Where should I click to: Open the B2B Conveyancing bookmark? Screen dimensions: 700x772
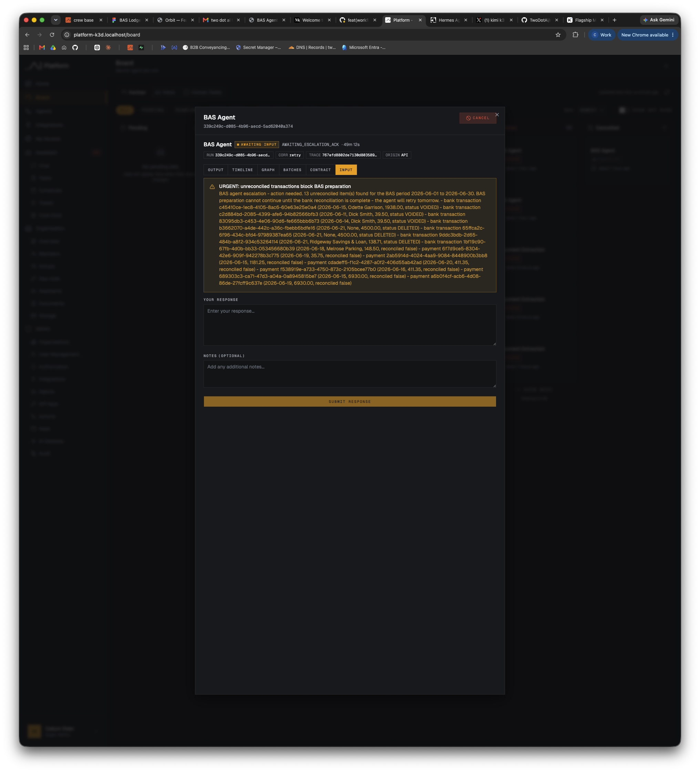pyautogui.click(x=206, y=48)
